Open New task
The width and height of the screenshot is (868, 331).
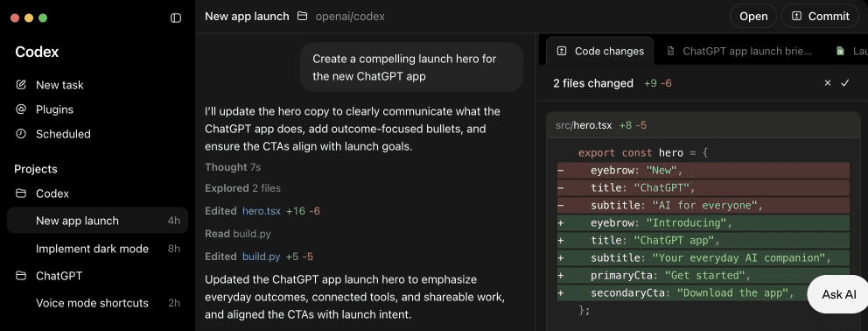pyautogui.click(x=59, y=85)
